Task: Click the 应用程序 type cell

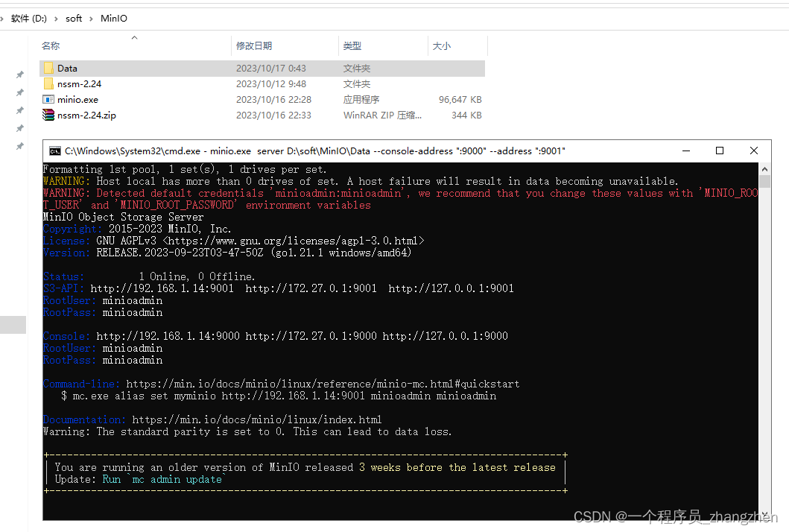Action: [361, 100]
